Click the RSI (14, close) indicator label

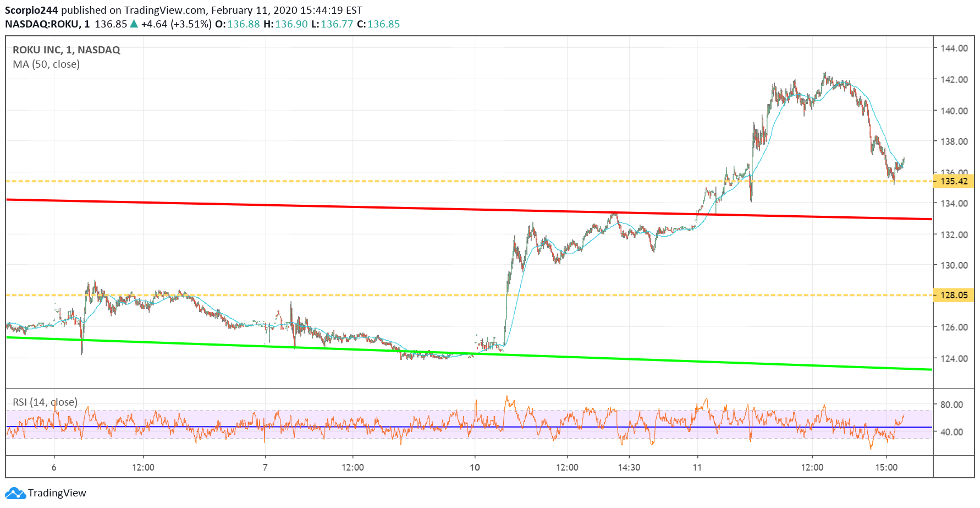point(45,402)
